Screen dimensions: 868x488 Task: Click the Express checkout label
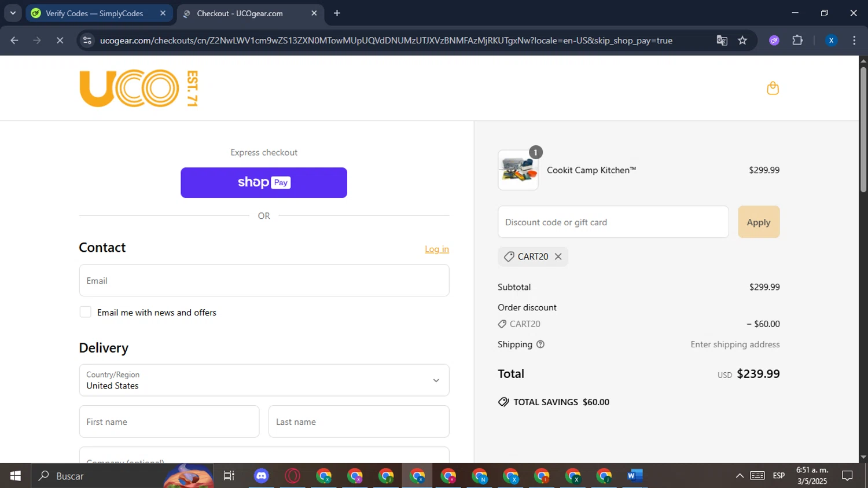point(264,152)
